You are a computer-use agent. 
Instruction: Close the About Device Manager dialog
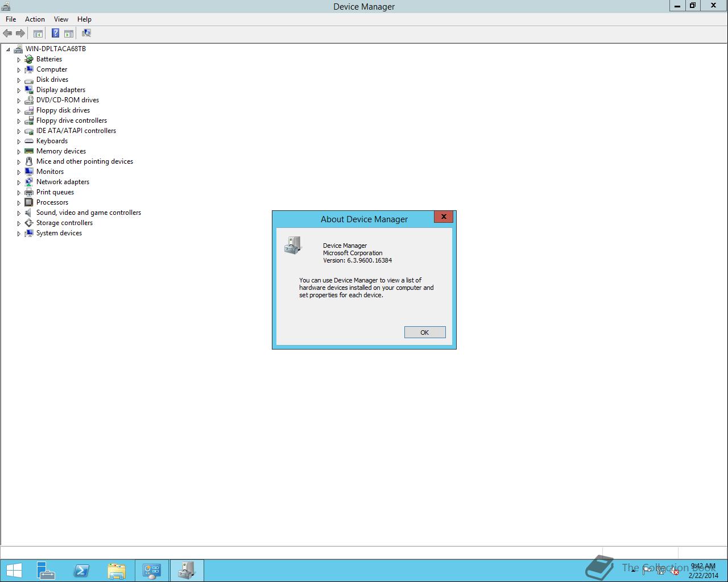click(x=444, y=217)
